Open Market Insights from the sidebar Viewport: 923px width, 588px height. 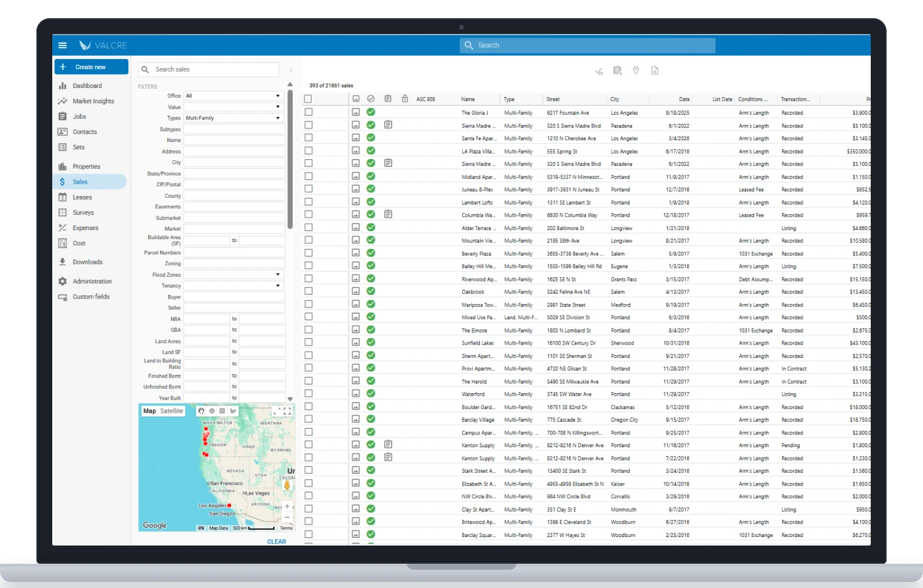point(93,101)
